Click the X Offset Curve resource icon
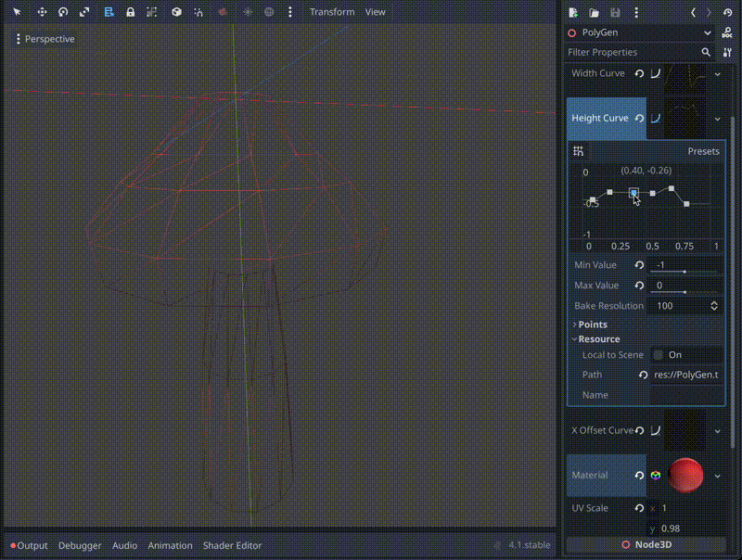Image resolution: width=742 pixels, height=560 pixels. pyautogui.click(x=656, y=430)
